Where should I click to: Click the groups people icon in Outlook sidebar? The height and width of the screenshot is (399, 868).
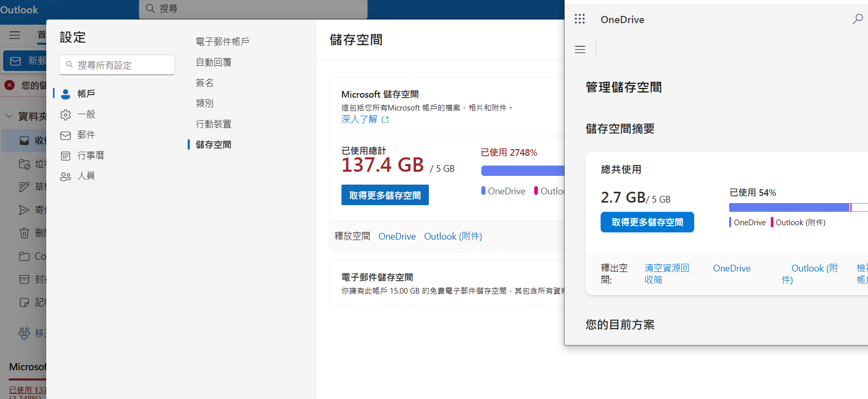point(24,333)
